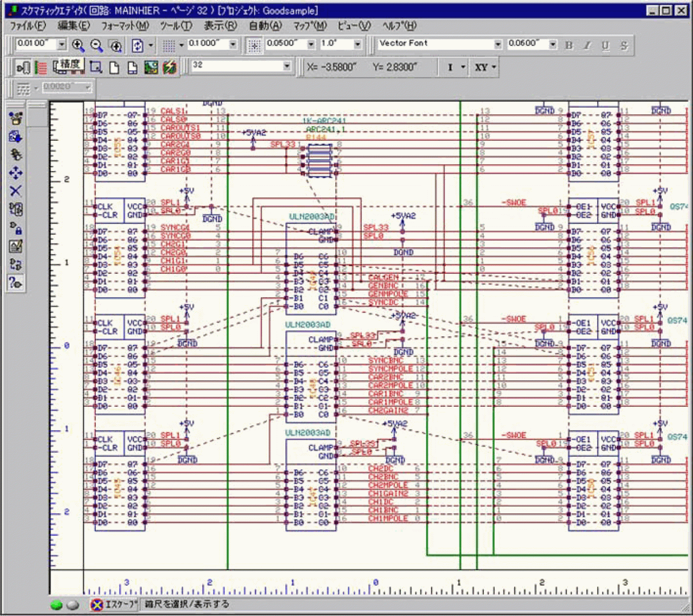
Task: Click the X= -3.5800" coordinate readout
Action: click(x=331, y=67)
